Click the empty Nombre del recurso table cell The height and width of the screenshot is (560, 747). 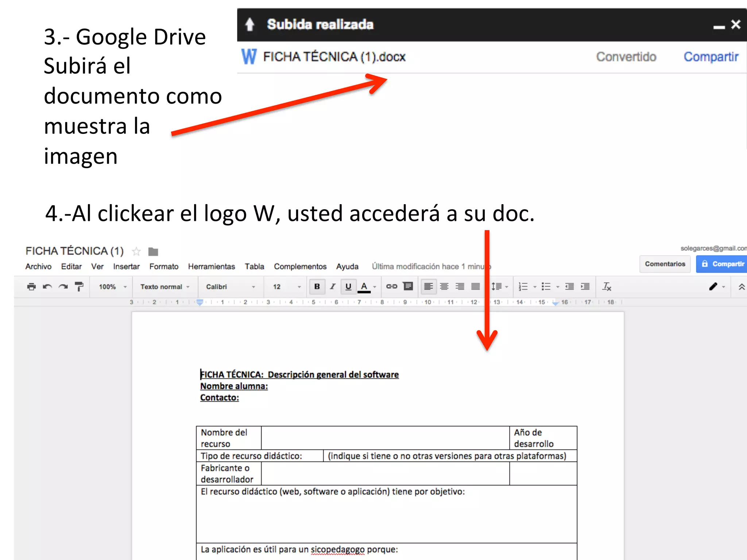[385, 438]
